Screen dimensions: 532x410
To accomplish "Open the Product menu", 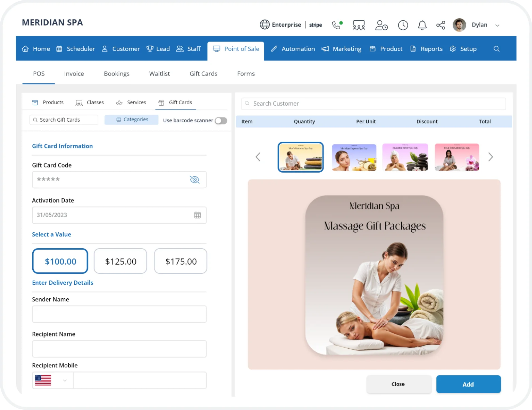I will (x=386, y=49).
